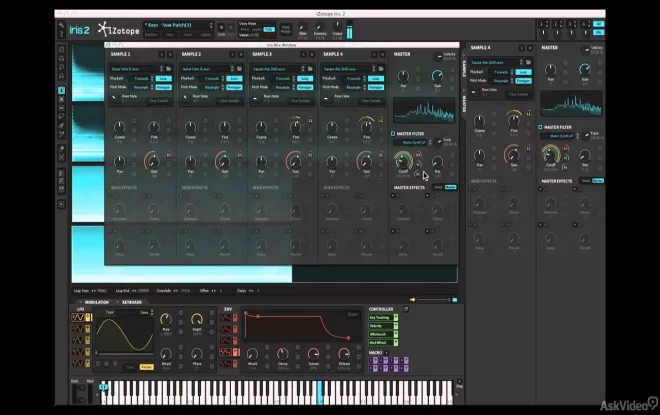Click the speaker preview icon above modulation
This screenshot has width=660, height=415.
(412, 300)
